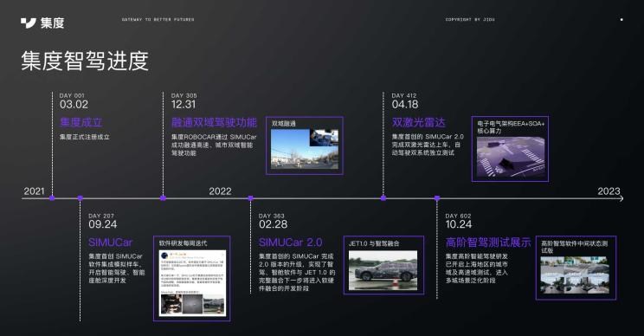Click the paragraph about 软件集成模拟样车
The image size is (644, 336).
point(117,268)
